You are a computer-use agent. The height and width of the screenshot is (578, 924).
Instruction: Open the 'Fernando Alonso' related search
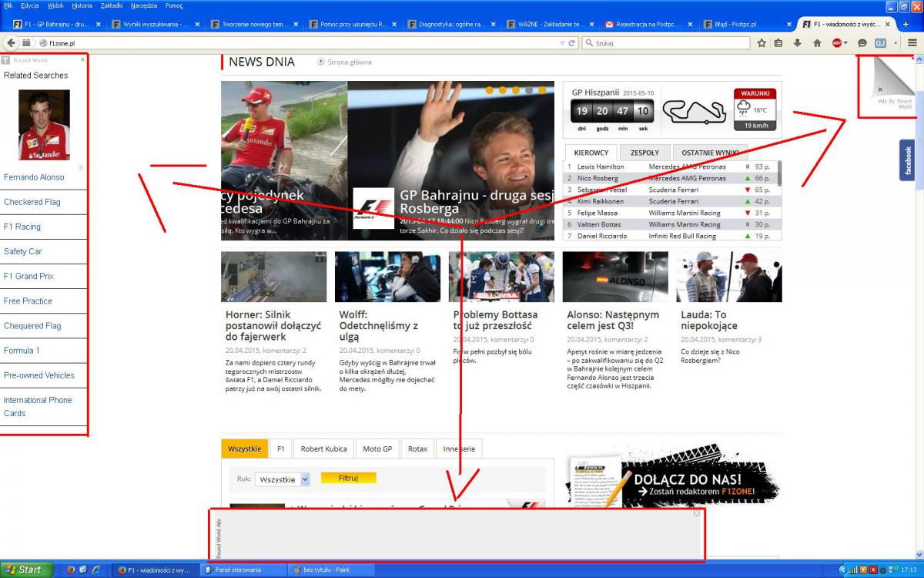click(x=34, y=177)
